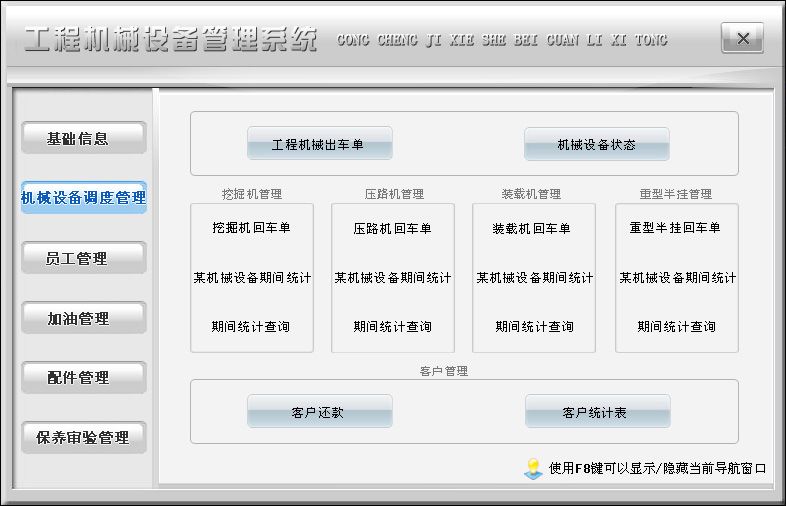The image size is (786, 506).
Task: Open 期间统计查询 in the 压路机管理 panel
Action: (392, 326)
